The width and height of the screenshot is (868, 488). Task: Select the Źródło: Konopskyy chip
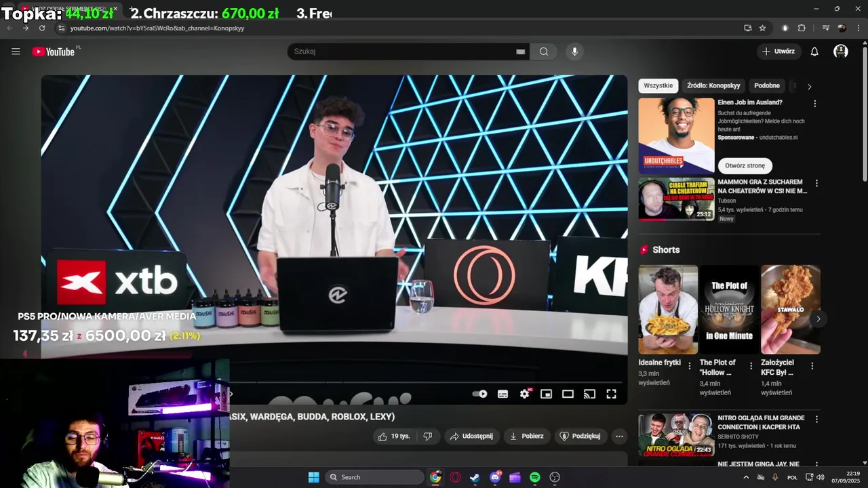click(x=713, y=85)
